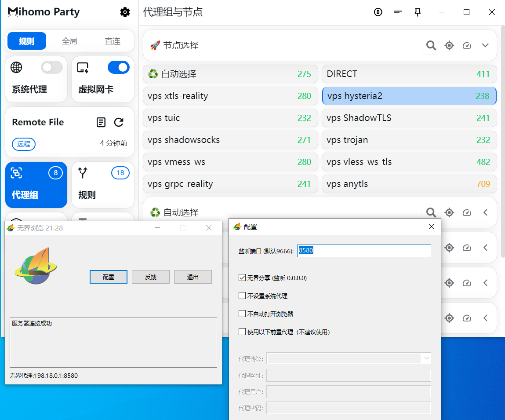Click the 代理用户 input field
Screen dimensions: 505x420
coord(349,392)
